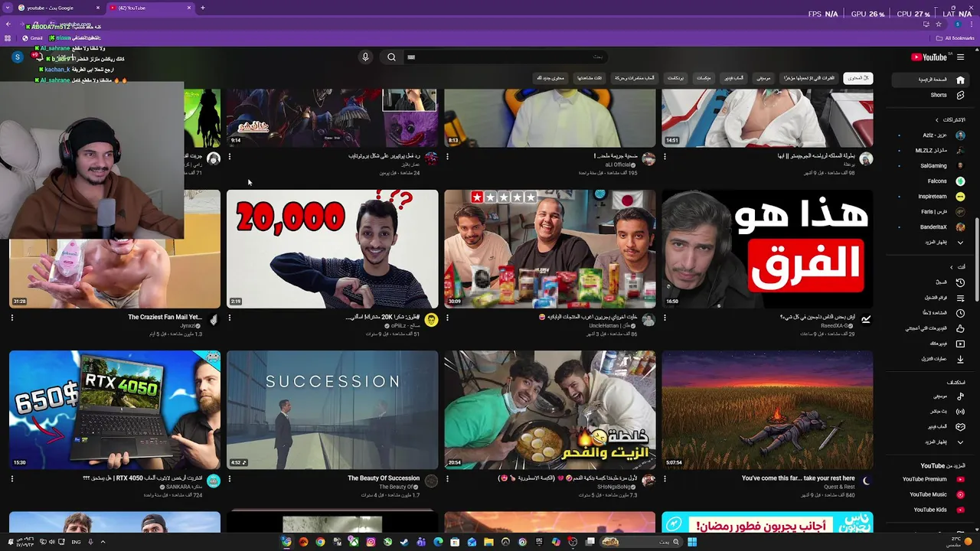Image resolution: width=980 pixels, height=551 pixels.
Task: Open 'The Craziest Fan Mail Yet' title
Action: pos(165,317)
